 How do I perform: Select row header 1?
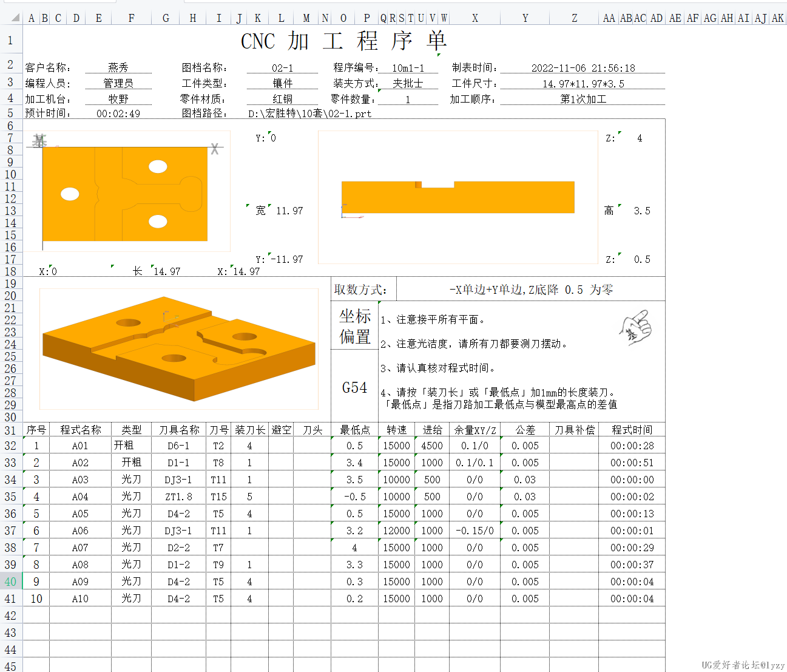pos(11,41)
